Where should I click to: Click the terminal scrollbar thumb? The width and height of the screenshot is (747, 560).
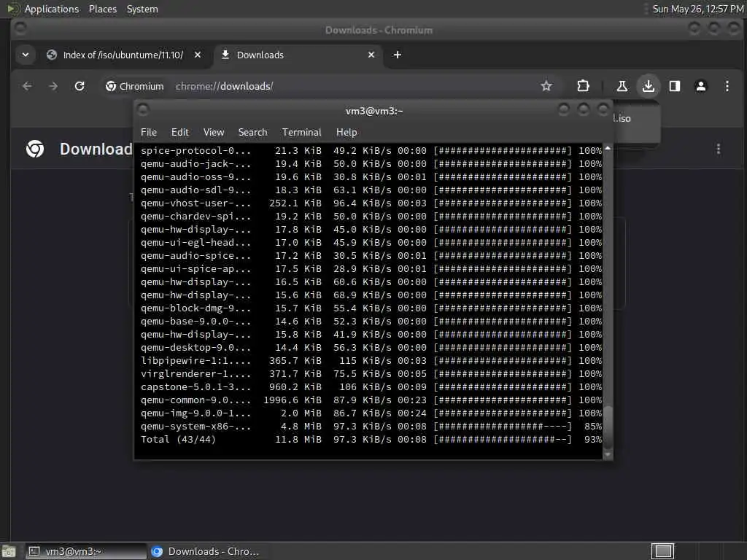[608, 427]
